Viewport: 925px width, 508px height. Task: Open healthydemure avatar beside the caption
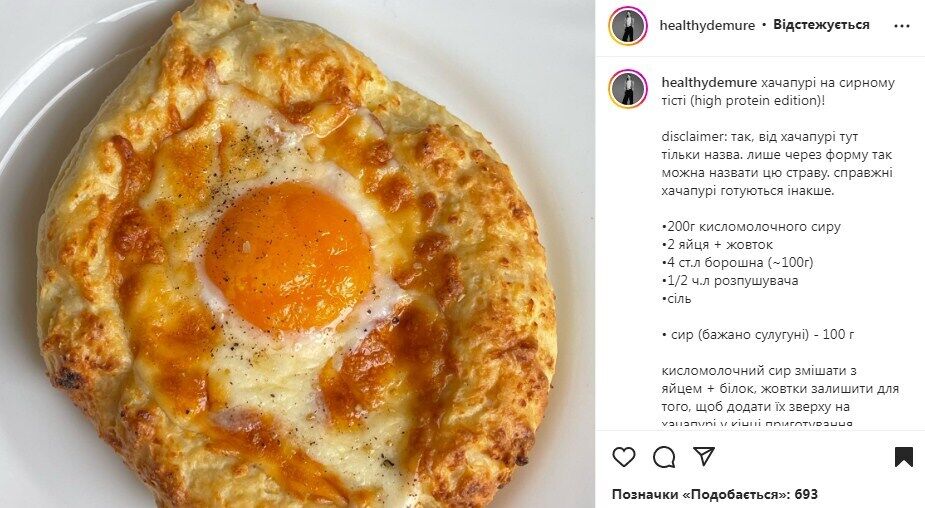click(x=628, y=89)
